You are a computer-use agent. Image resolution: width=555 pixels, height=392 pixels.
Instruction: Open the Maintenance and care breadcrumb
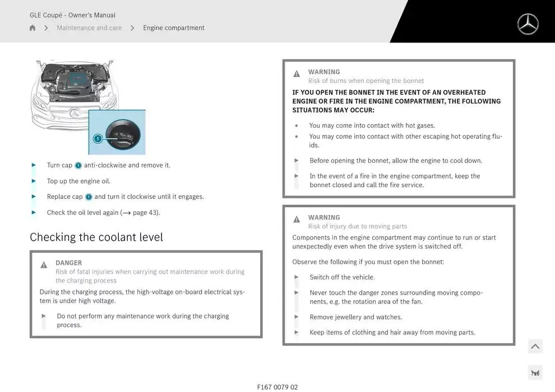[x=89, y=28]
